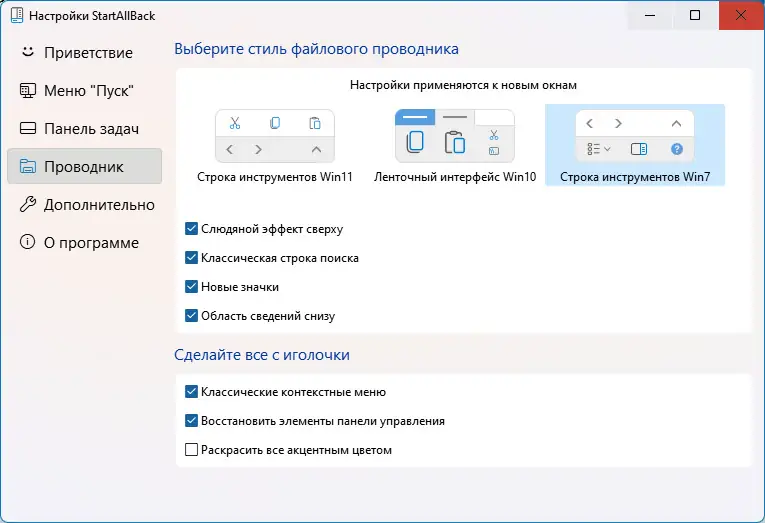Click the scissors icon in Win11 preview
The width and height of the screenshot is (765, 523).
(x=235, y=123)
